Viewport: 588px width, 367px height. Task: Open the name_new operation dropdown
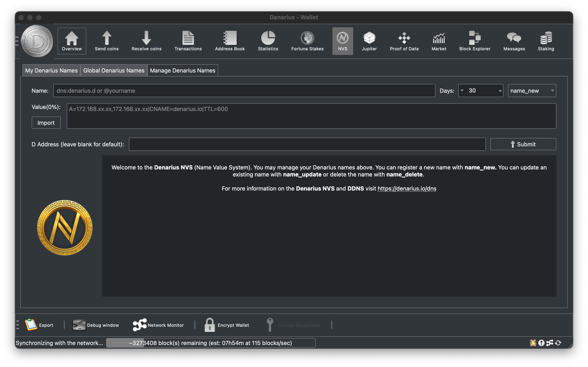(x=532, y=91)
